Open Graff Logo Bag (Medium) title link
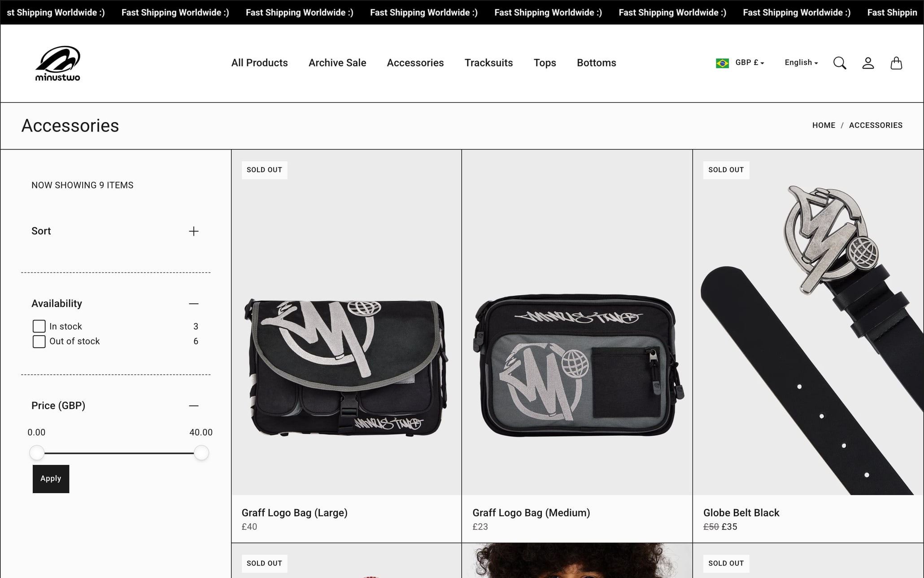 click(x=531, y=513)
